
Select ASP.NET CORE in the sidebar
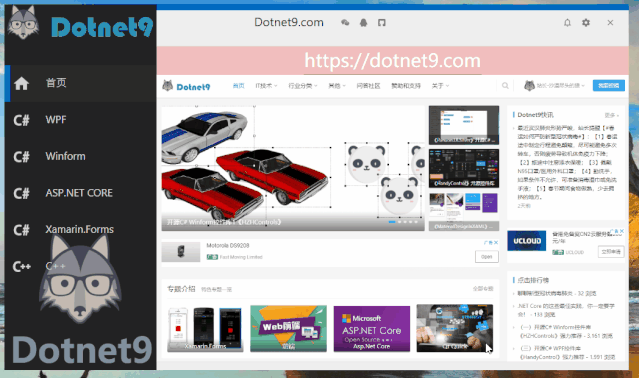coord(79,193)
